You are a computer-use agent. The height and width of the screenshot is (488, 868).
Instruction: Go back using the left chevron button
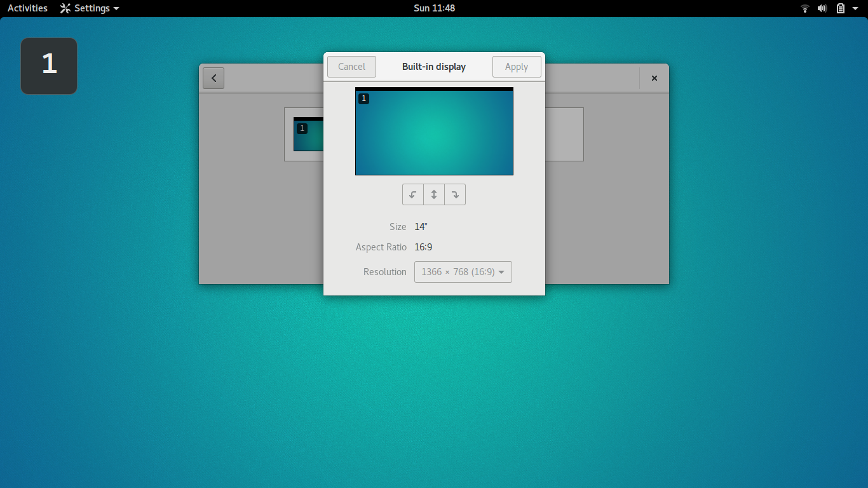[x=214, y=78]
